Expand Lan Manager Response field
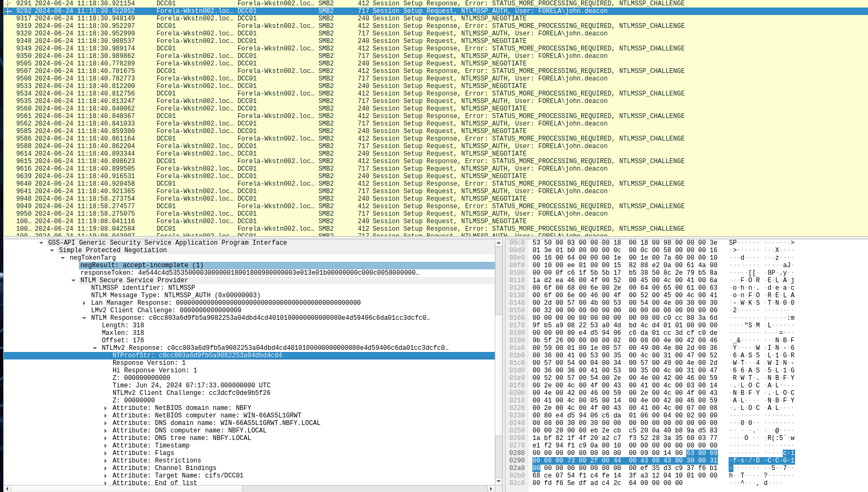This screenshot has width=868, height=492. click(x=84, y=303)
